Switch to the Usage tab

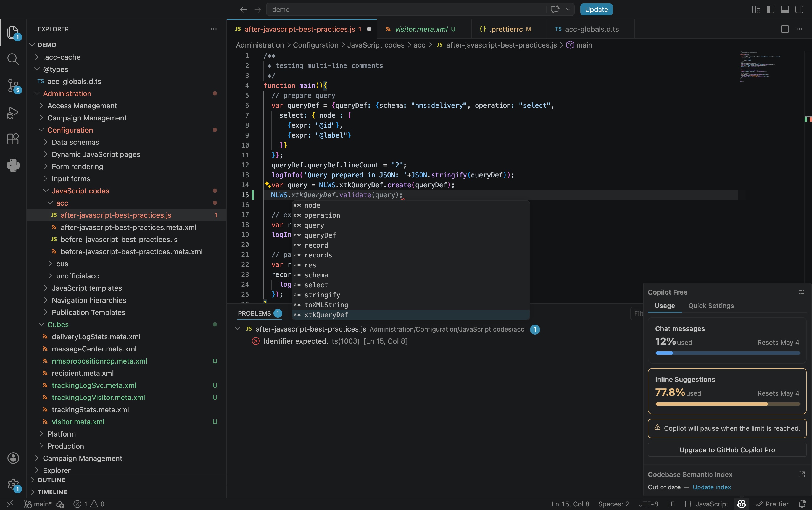tap(665, 306)
